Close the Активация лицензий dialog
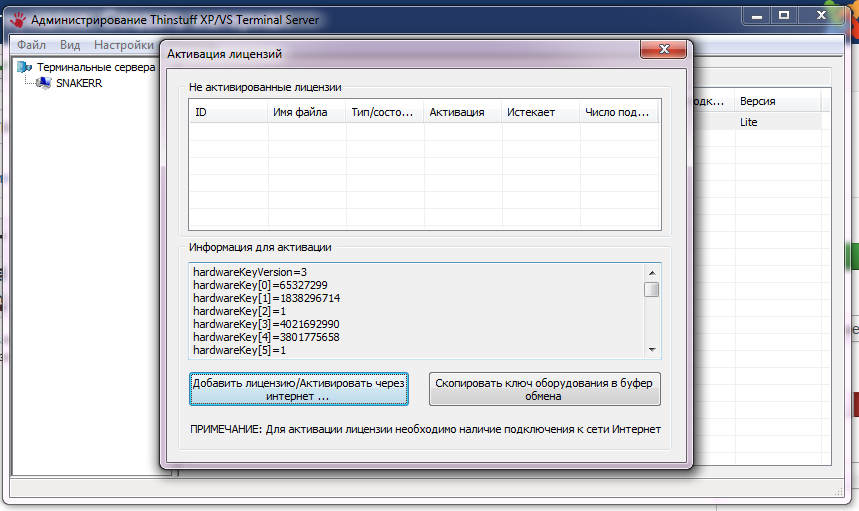This screenshot has height=511, width=859. pos(663,49)
